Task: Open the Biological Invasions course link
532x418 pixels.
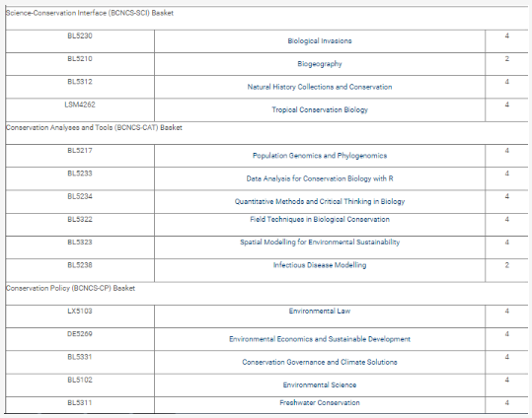Action: [320, 41]
